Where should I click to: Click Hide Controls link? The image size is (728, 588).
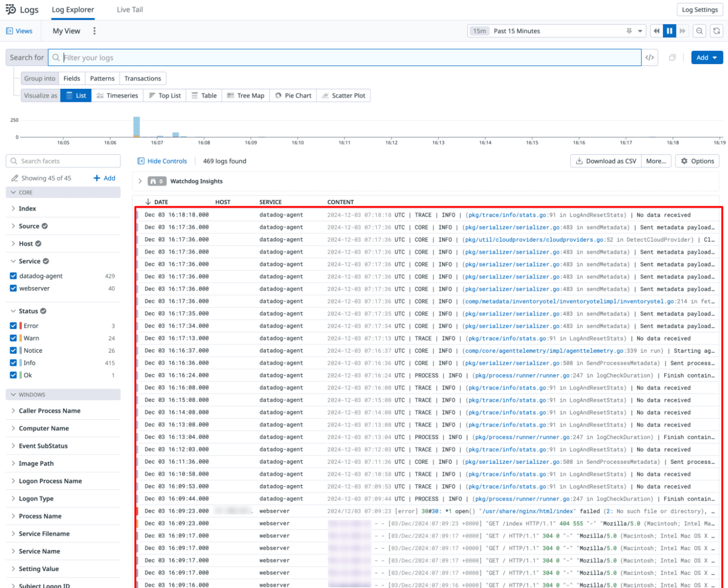(162, 161)
